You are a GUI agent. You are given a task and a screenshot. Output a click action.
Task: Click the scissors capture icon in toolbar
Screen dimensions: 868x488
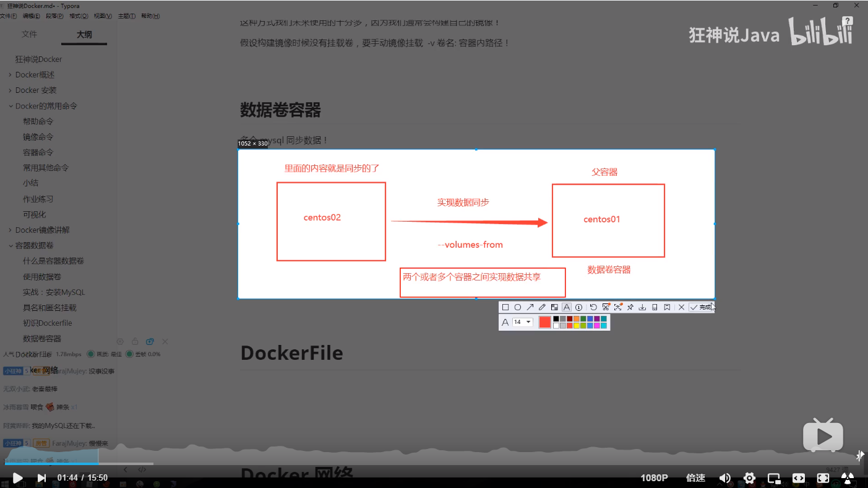click(606, 307)
